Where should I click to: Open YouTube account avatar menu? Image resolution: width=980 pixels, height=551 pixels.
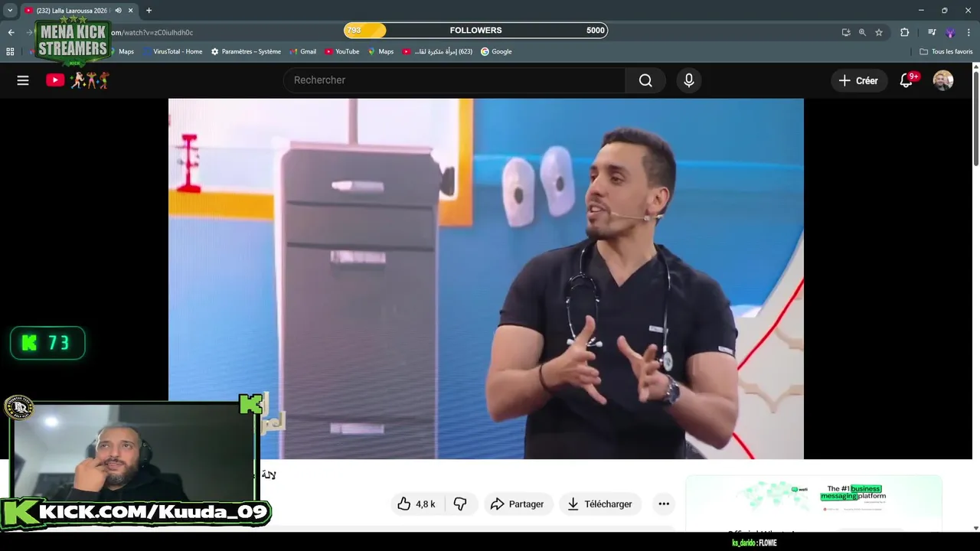click(943, 80)
